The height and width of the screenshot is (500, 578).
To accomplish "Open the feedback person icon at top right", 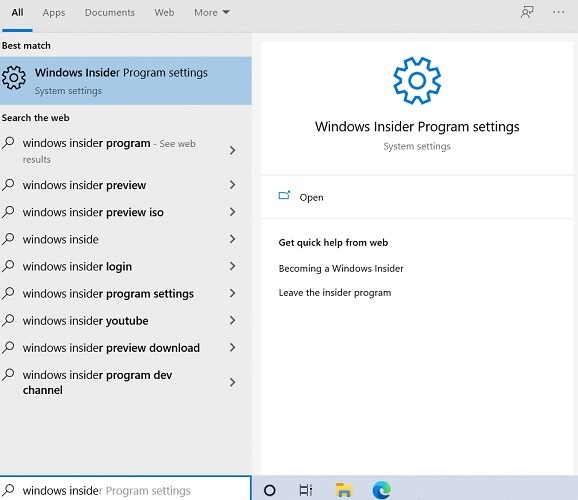I will pyautogui.click(x=527, y=12).
